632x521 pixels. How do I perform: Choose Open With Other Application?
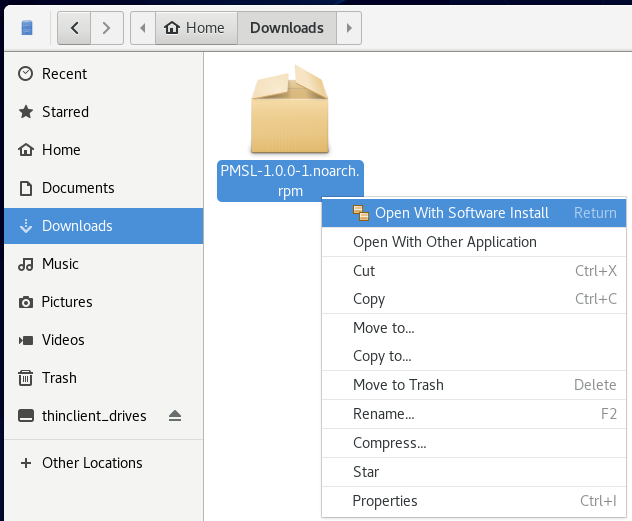[x=445, y=242]
